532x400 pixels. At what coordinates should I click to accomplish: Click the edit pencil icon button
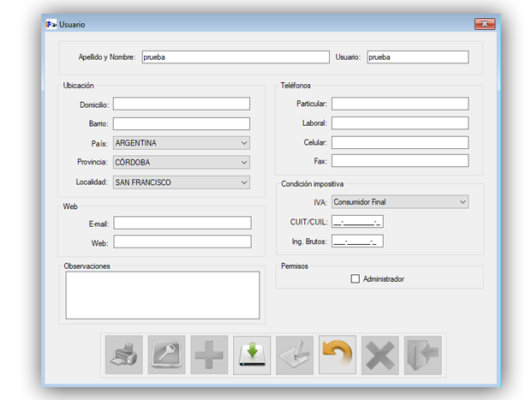pos(295,355)
